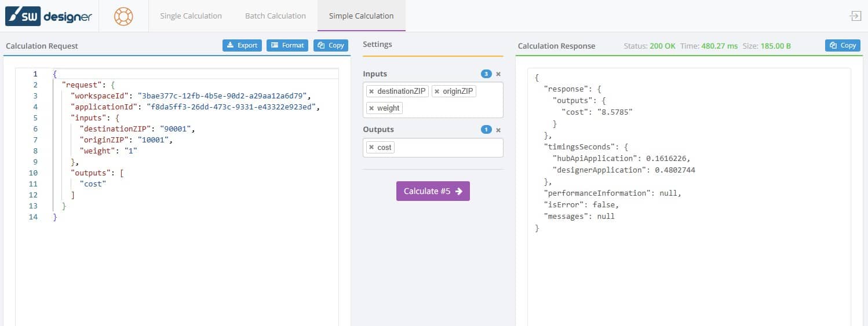Click the logout icon at top right
The width and height of the screenshot is (868, 326).
click(x=855, y=16)
